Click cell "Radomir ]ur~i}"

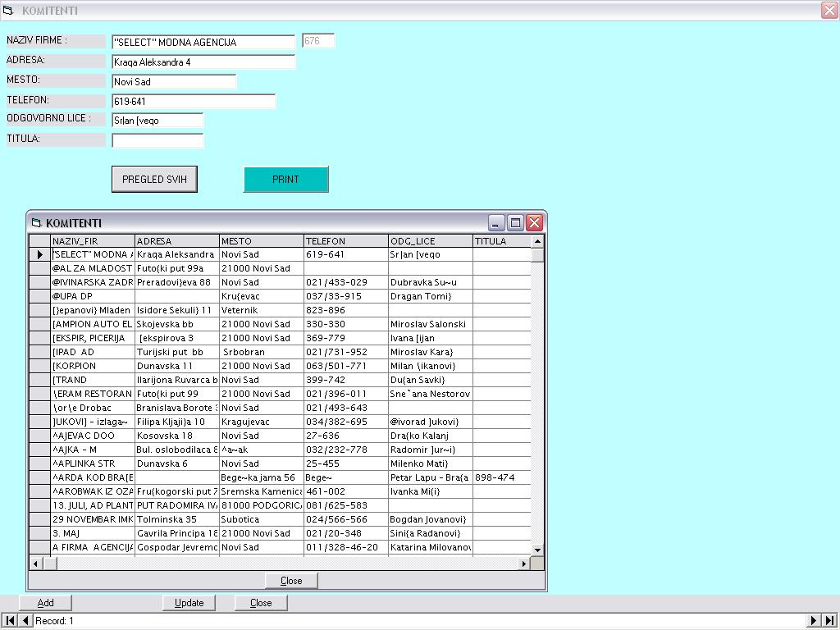[x=431, y=450]
